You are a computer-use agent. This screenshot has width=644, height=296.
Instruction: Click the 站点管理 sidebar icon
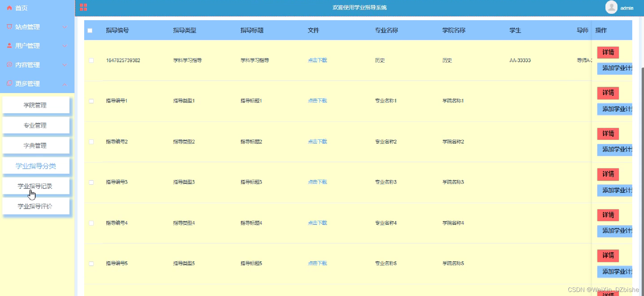click(x=9, y=27)
